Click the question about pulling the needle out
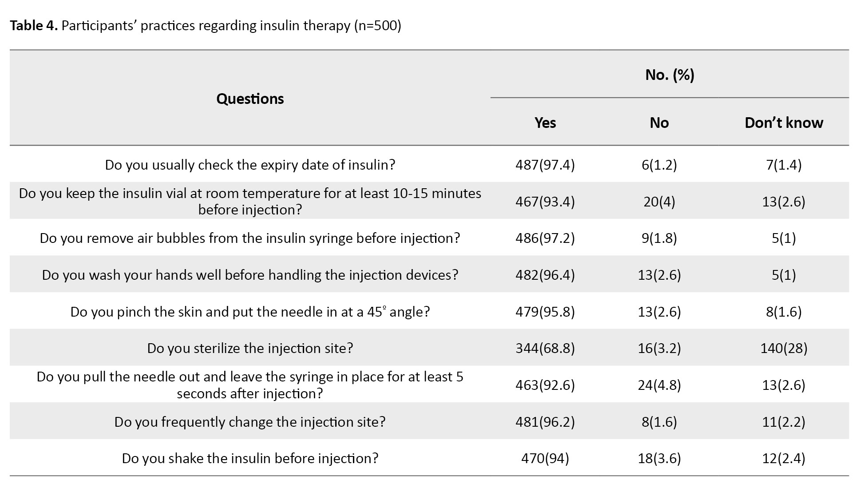Image resolution: width=868 pixels, height=484 pixels. [x=250, y=385]
